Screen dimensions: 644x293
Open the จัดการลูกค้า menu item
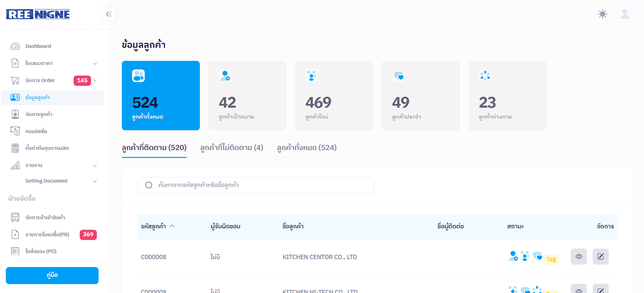[52, 114]
